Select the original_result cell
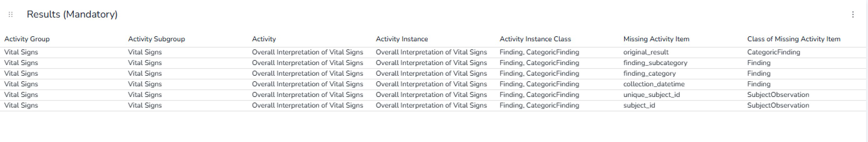The height and width of the screenshot is (142, 868). [646, 52]
